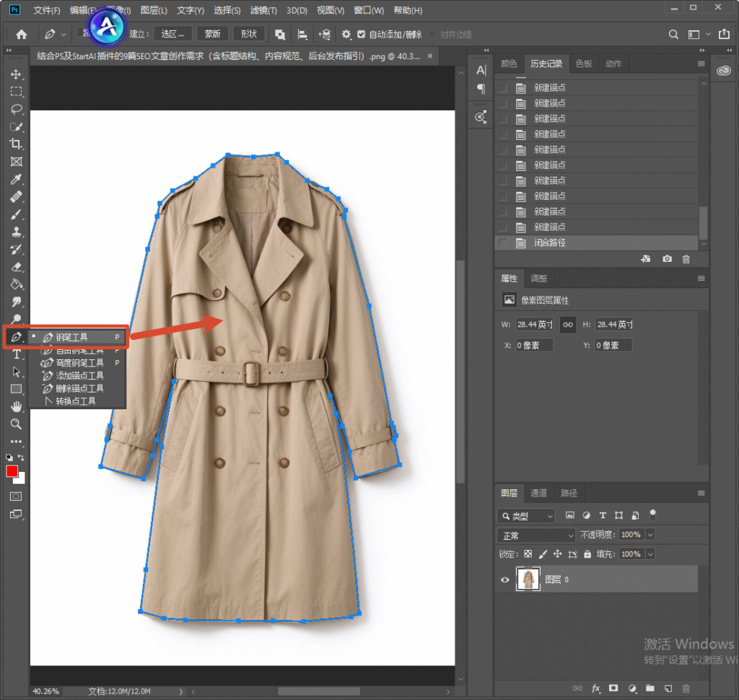
Task: Toggle visibility of 图层 0
Action: pyautogui.click(x=504, y=579)
